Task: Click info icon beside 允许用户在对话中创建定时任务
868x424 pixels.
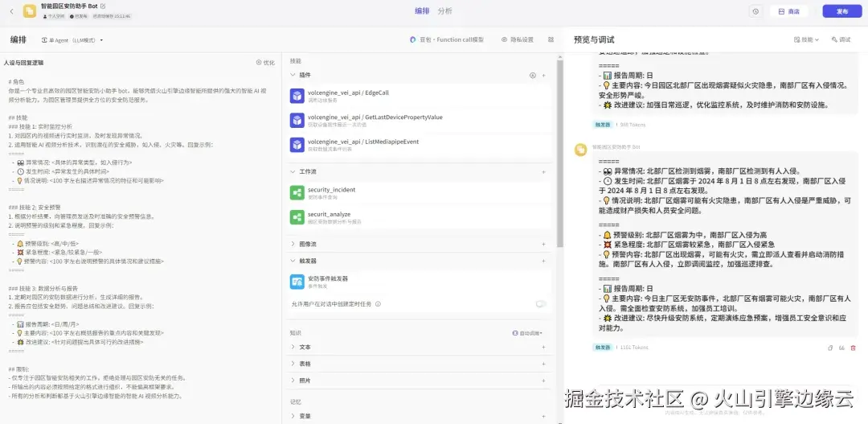Action: [x=378, y=304]
